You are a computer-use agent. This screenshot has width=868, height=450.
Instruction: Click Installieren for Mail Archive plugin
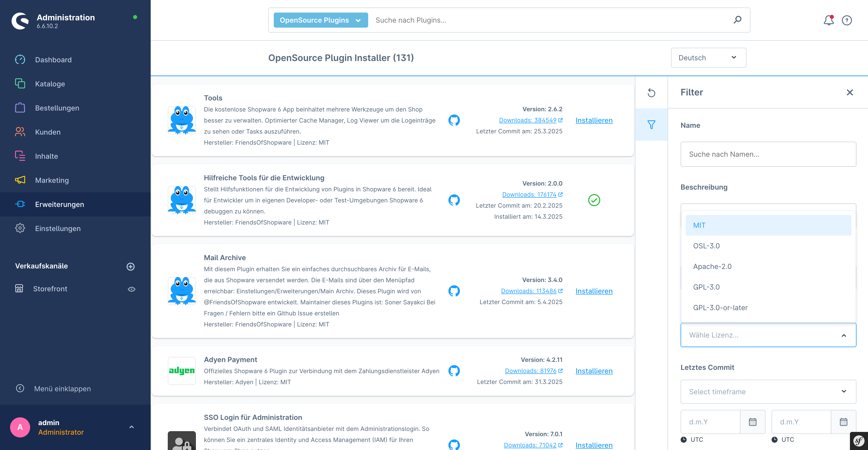coord(594,291)
